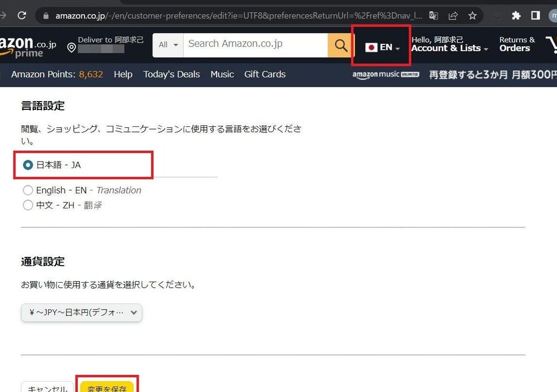The width and height of the screenshot is (557, 392).
Task: Focus the Search Amazon.co.jp field
Action: coord(255,45)
